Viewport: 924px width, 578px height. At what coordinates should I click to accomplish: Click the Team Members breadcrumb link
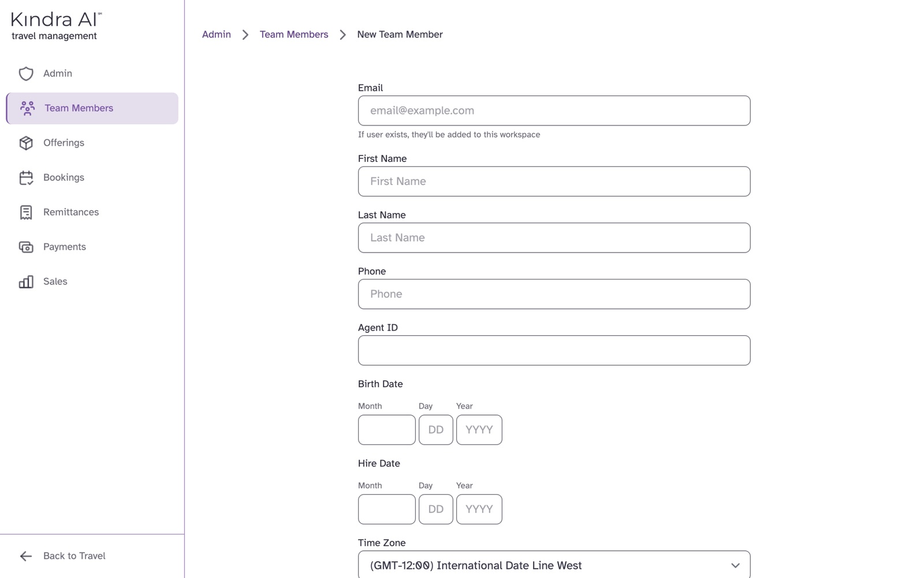pyautogui.click(x=294, y=35)
